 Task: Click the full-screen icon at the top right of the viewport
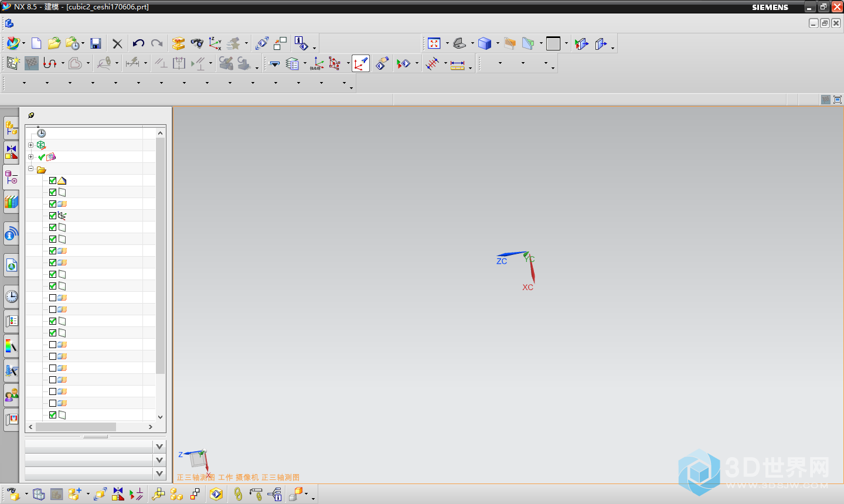coord(837,100)
